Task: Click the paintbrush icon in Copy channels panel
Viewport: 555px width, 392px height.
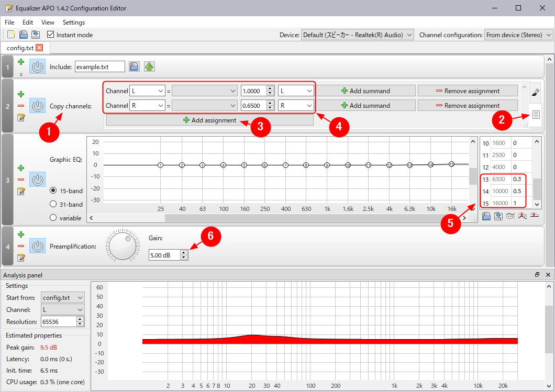Action: click(535, 93)
